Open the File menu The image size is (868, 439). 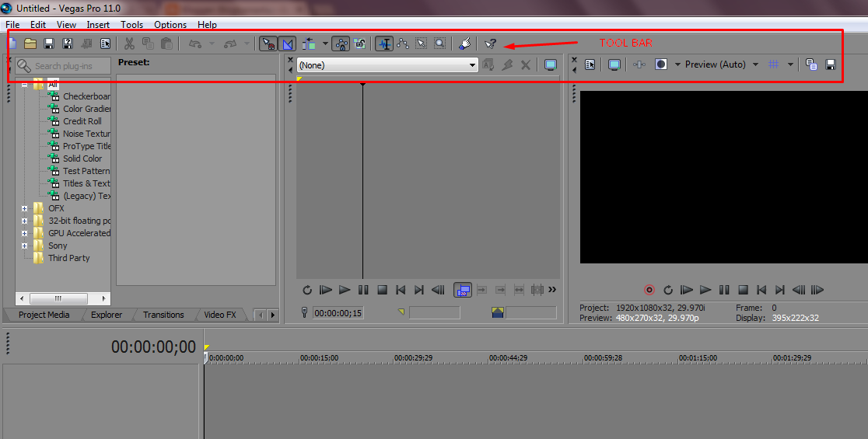pyautogui.click(x=12, y=24)
